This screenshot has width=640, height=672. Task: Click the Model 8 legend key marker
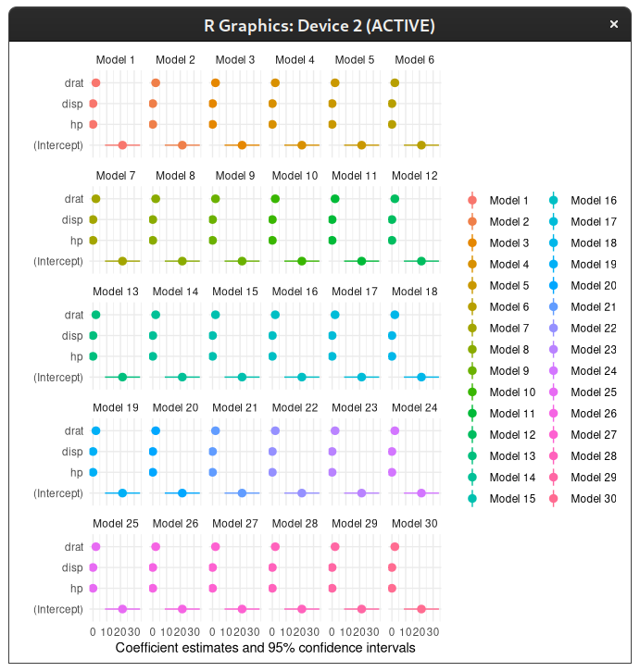click(x=472, y=349)
